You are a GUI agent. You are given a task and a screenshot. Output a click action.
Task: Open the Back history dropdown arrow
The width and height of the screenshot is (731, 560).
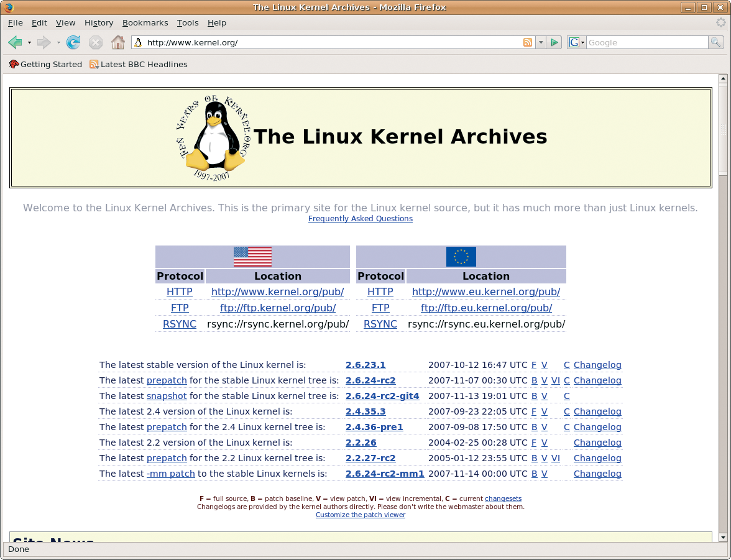pos(29,42)
